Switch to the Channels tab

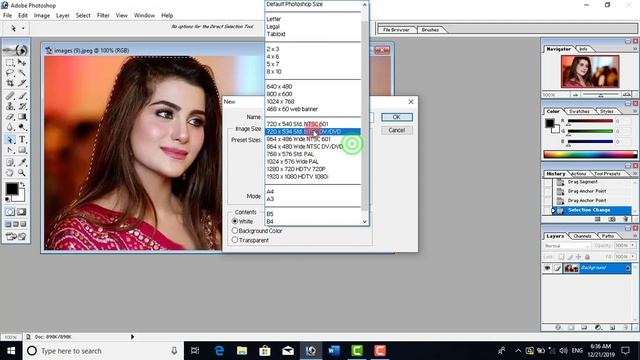[x=582, y=236]
